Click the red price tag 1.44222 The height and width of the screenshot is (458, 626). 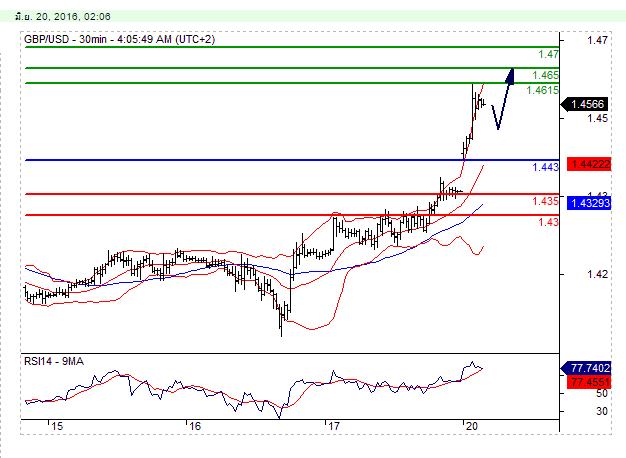click(589, 164)
